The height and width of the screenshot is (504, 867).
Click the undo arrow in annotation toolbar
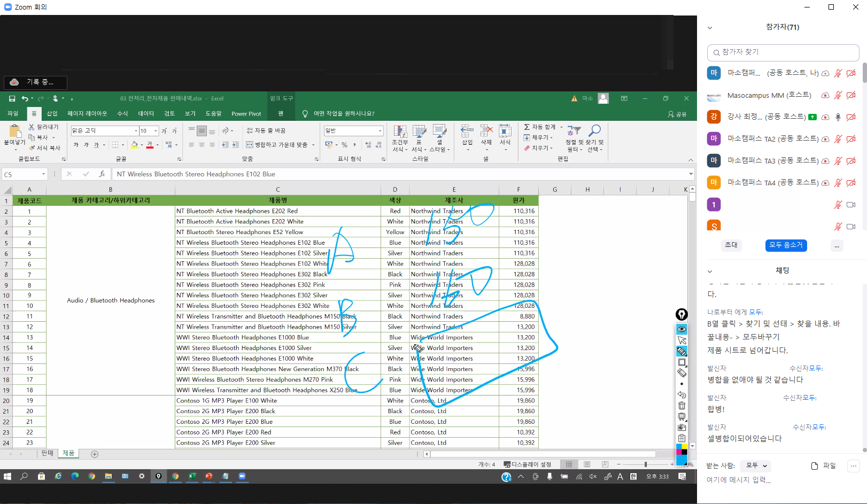click(682, 395)
